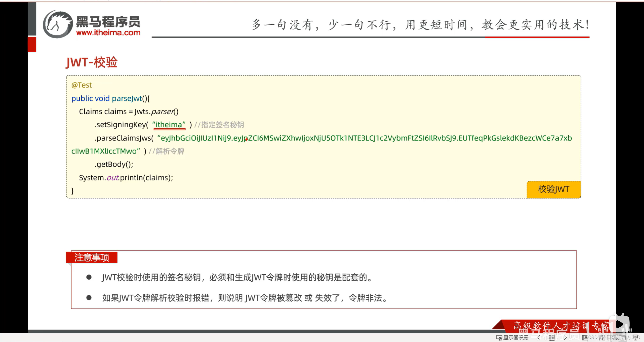Select the underlined "itheima" signing key

[x=169, y=125]
